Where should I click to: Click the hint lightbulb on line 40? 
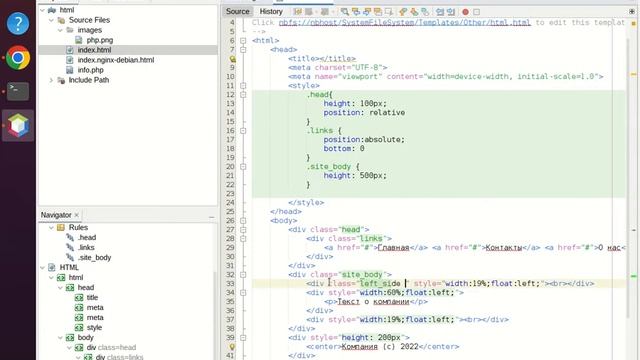pyautogui.click(x=232, y=347)
